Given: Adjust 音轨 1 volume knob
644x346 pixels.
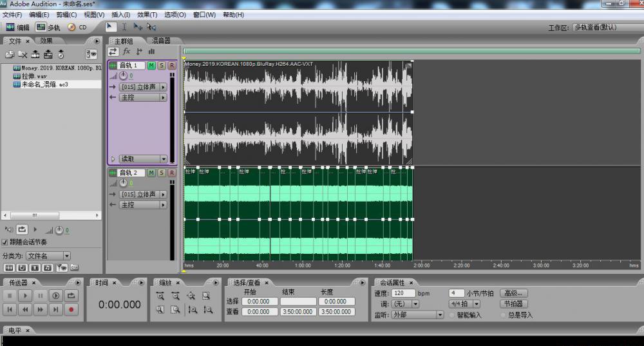Looking at the screenshot, I should pyautogui.click(x=123, y=75).
